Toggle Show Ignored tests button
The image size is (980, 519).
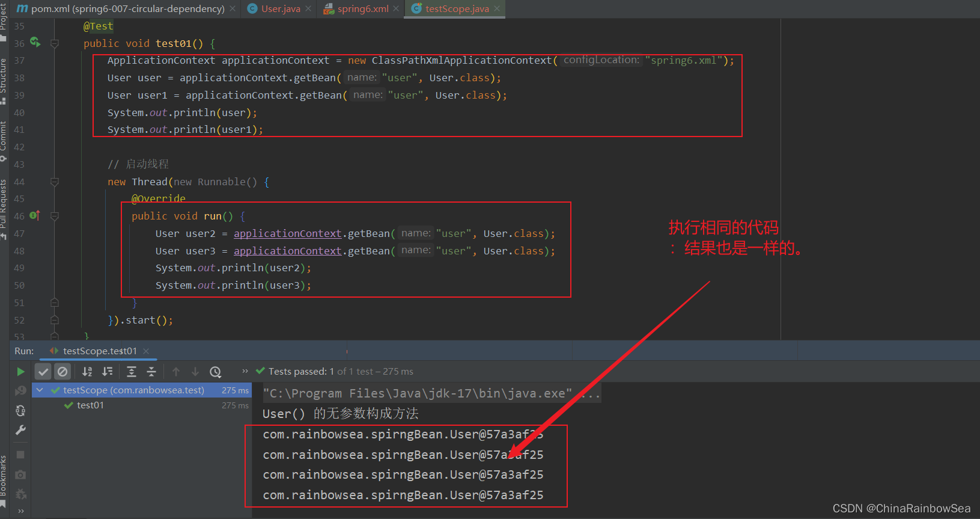pos(62,372)
